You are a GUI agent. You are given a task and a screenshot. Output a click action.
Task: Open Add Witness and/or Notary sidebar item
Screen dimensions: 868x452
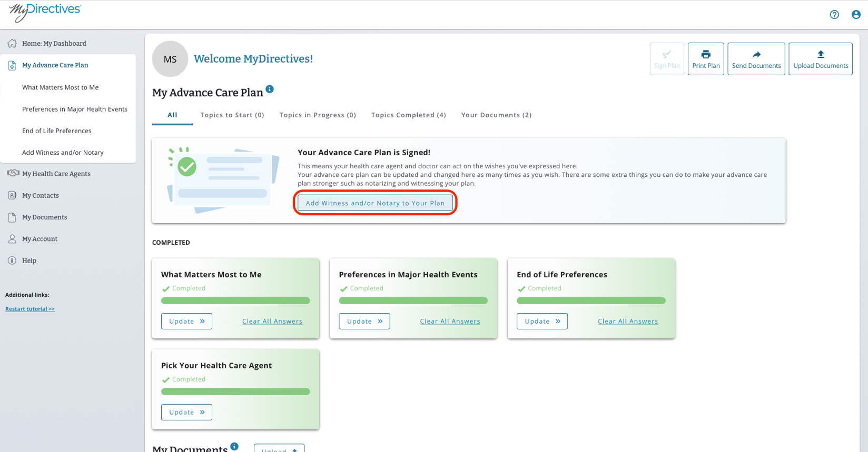[x=63, y=153]
